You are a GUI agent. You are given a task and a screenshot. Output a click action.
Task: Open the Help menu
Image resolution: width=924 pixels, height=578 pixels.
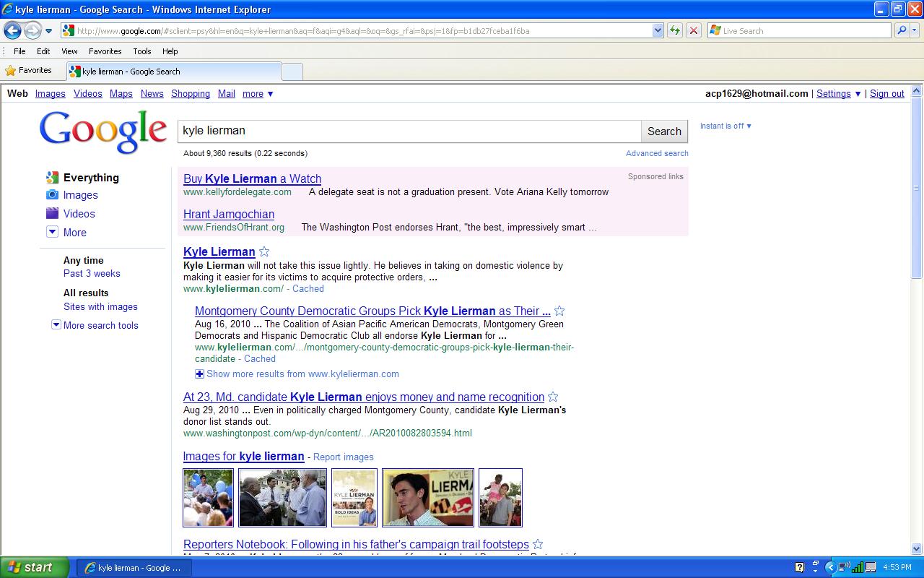170,51
